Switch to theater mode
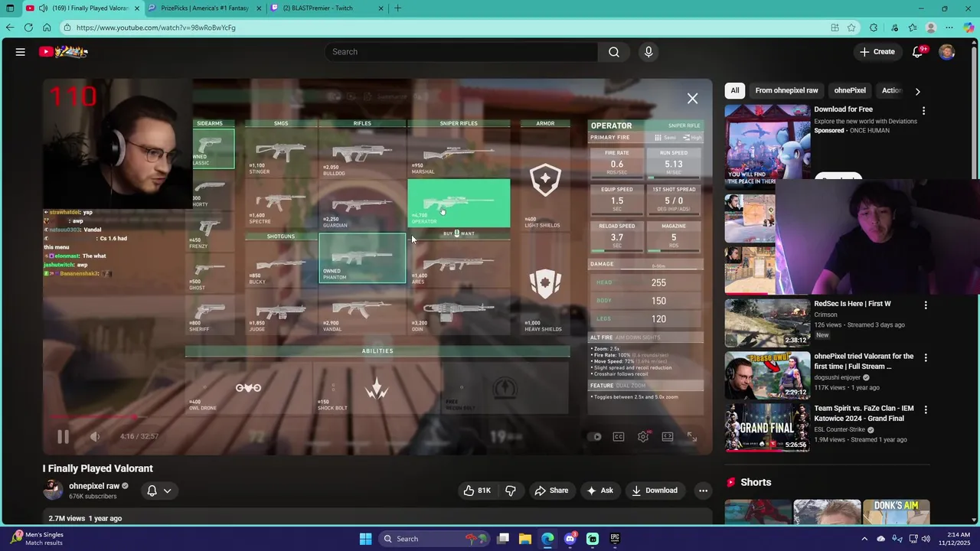The height and width of the screenshot is (551, 980). coord(668,436)
